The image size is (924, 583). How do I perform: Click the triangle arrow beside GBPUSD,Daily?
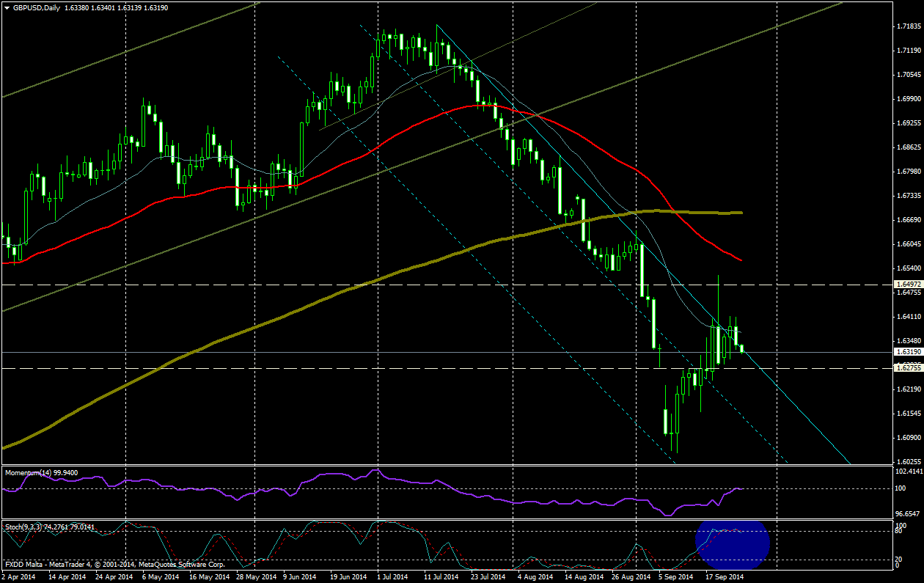pos(7,8)
